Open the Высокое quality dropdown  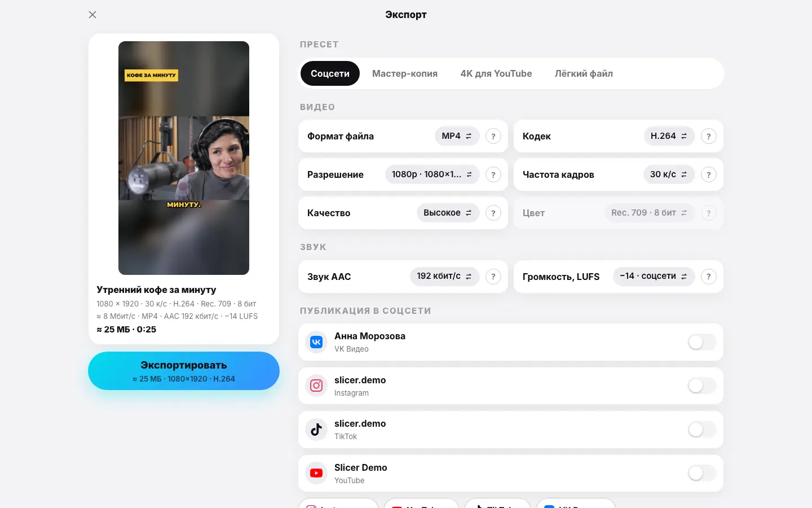[x=448, y=213]
